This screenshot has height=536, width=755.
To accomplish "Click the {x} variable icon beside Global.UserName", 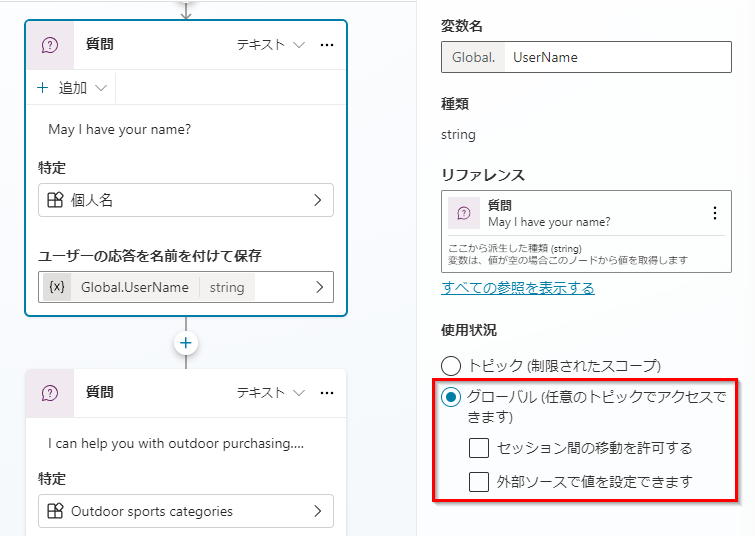I will point(57,287).
